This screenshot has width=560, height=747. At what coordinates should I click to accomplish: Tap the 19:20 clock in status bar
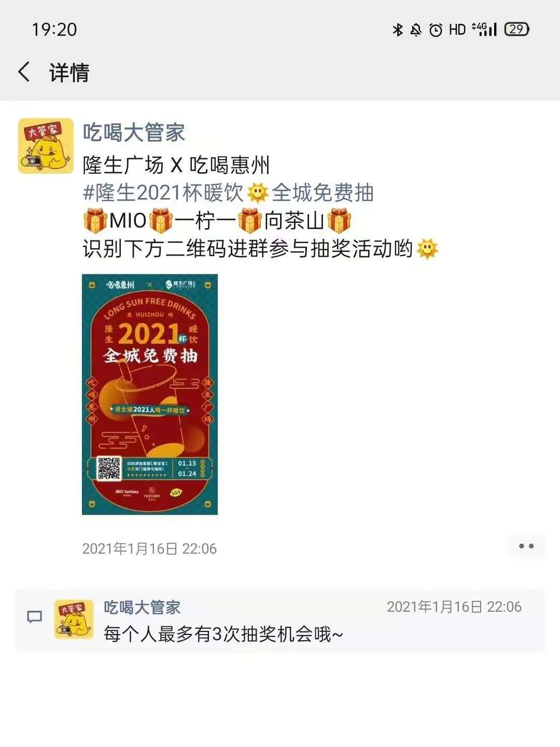(54, 30)
